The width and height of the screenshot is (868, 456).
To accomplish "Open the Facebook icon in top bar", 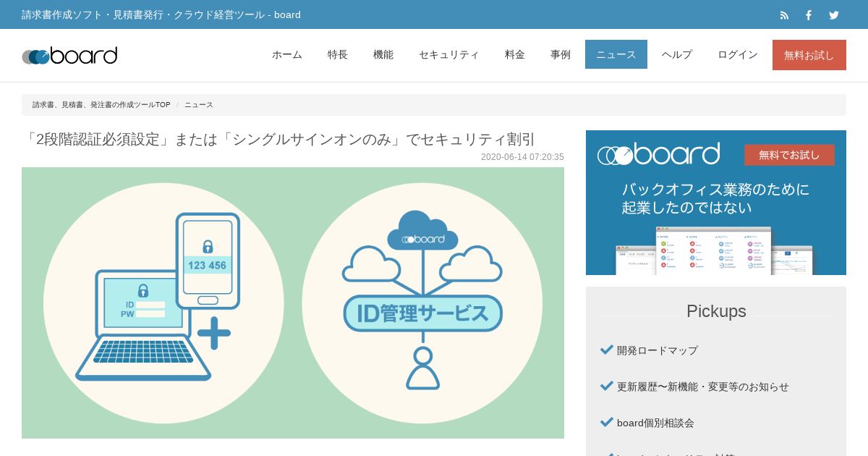I will pos(809,15).
